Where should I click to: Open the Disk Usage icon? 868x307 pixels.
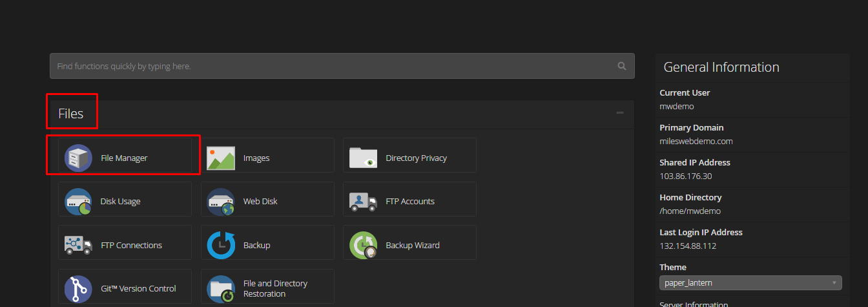click(x=78, y=201)
